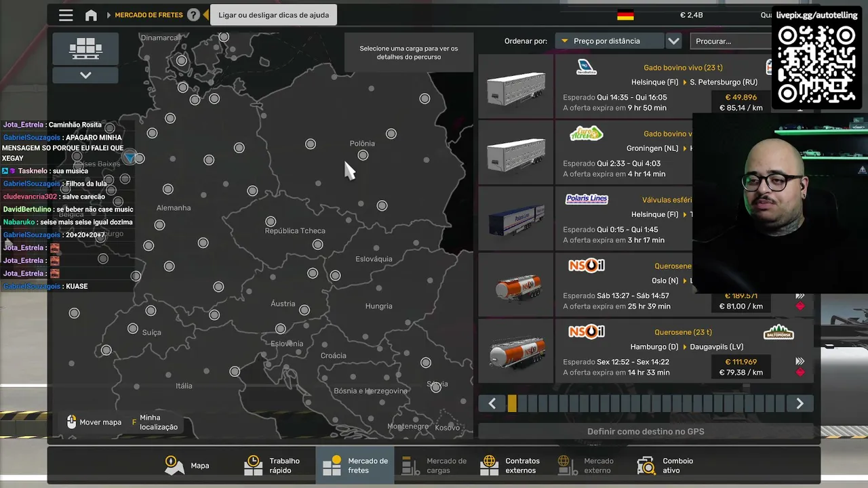868x488 pixels.
Task: Click the '€ 85,14 / km' rate
Action: tap(741, 108)
